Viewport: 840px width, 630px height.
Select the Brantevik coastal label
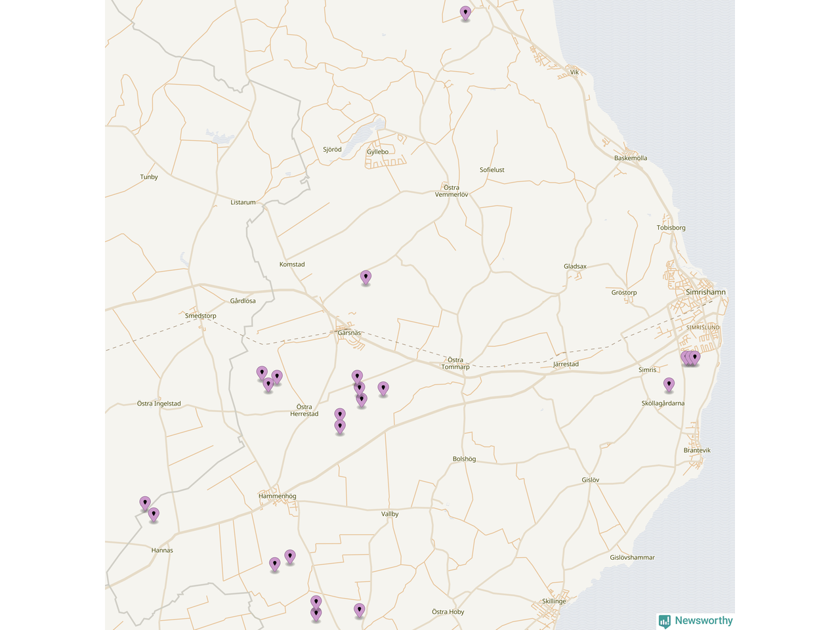pyautogui.click(x=697, y=451)
